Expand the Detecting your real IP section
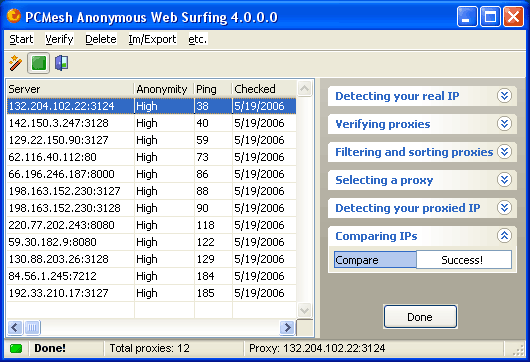Screen dimensions: 530x362 (x=504, y=96)
